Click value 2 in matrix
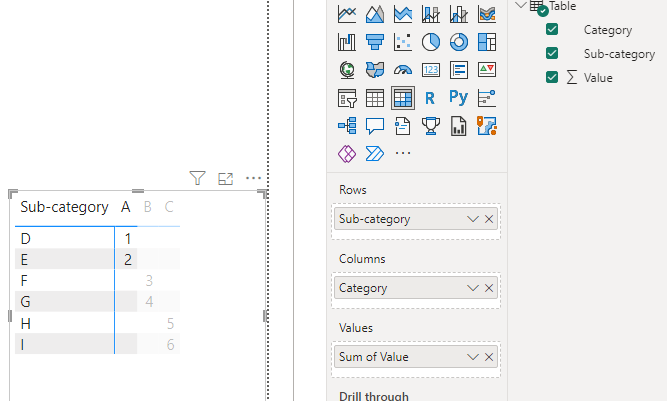The width and height of the screenshot is (667, 401). tap(128, 259)
